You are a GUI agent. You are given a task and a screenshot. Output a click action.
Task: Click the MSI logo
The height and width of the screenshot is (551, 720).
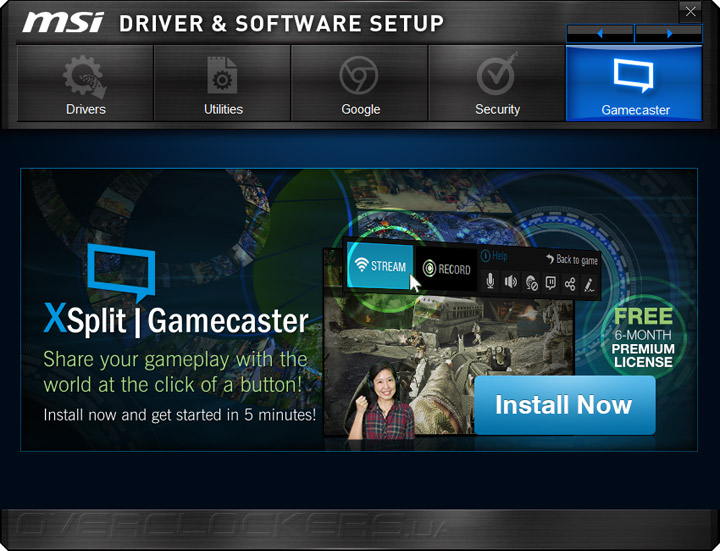coord(63,22)
